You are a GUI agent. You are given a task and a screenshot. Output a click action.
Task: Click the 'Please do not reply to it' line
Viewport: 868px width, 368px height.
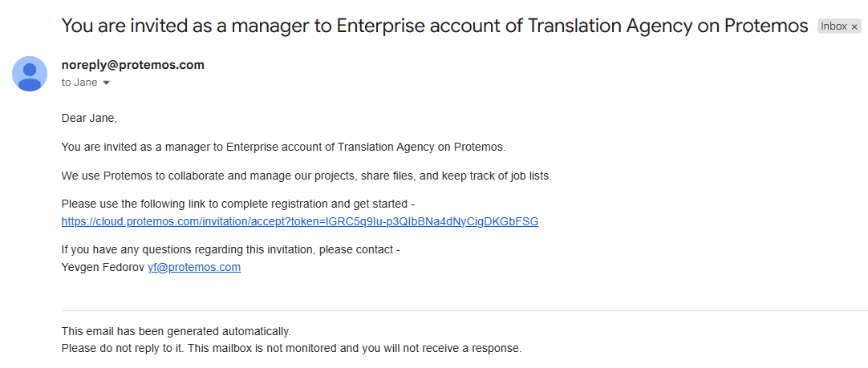click(x=291, y=348)
